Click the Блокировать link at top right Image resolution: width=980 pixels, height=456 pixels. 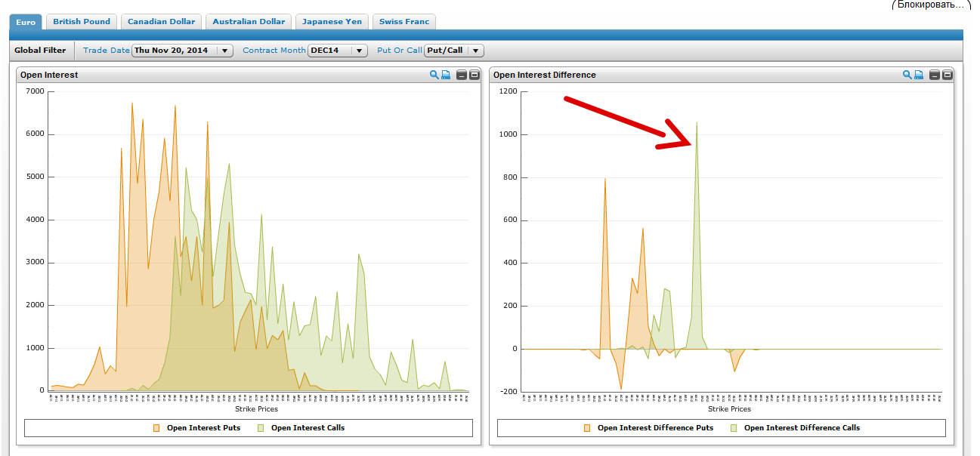pyautogui.click(x=931, y=5)
